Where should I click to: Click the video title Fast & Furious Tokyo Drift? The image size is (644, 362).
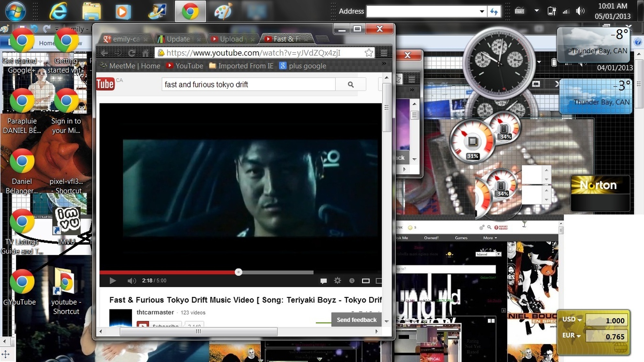(x=245, y=300)
